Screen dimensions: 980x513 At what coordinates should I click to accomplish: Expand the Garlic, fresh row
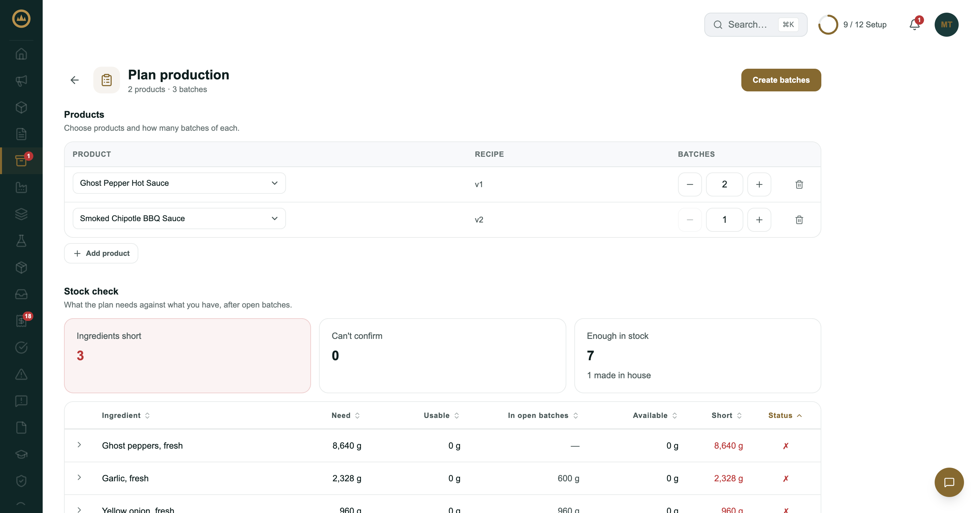click(x=79, y=477)
